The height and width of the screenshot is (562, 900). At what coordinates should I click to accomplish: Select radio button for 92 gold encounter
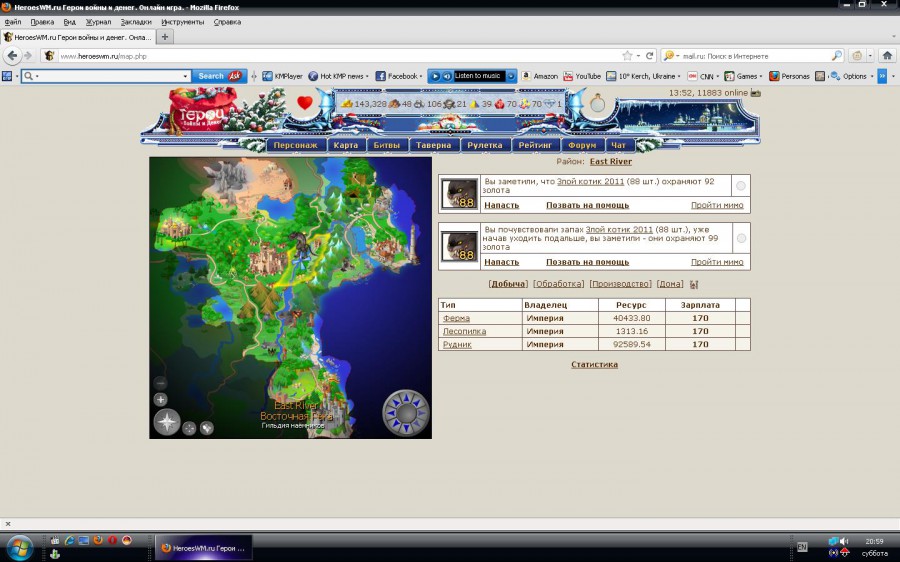pos(741,186)
